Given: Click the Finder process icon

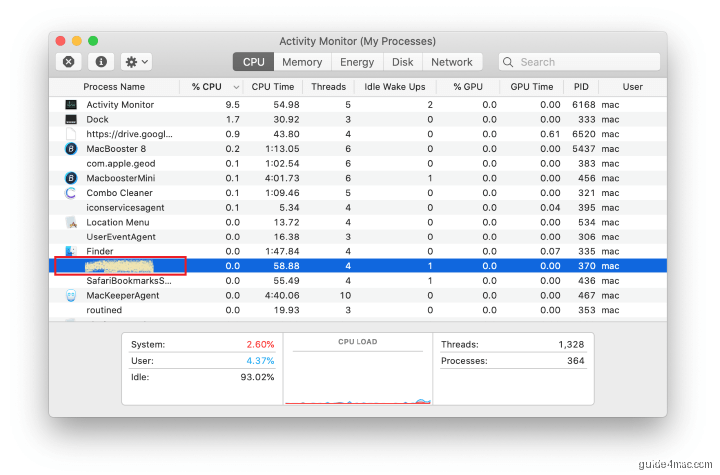Looking at the screenshot, I should [x=71, y=251].
